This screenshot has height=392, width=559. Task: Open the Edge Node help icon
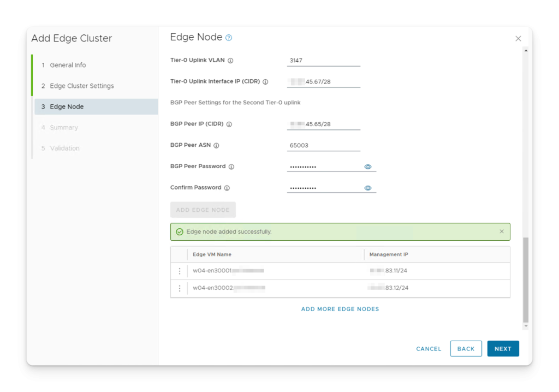pyautogui.click(x=229, y=37)
